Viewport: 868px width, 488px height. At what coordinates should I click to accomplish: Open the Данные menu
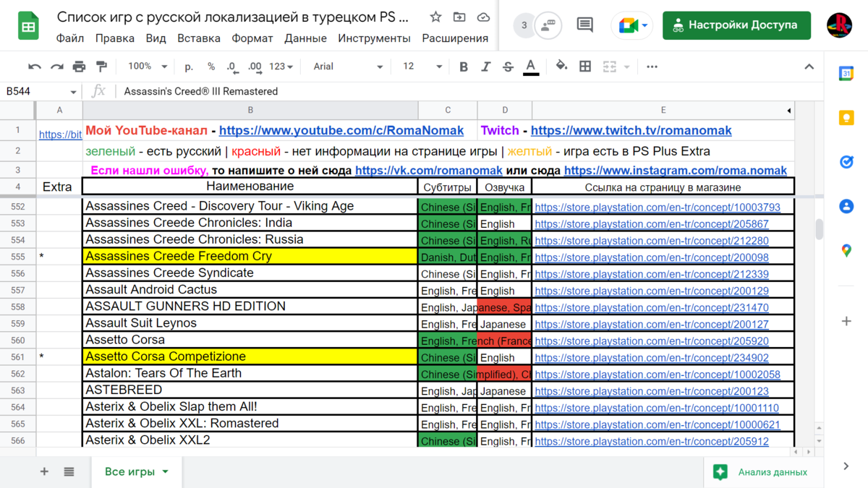[305, 38]
